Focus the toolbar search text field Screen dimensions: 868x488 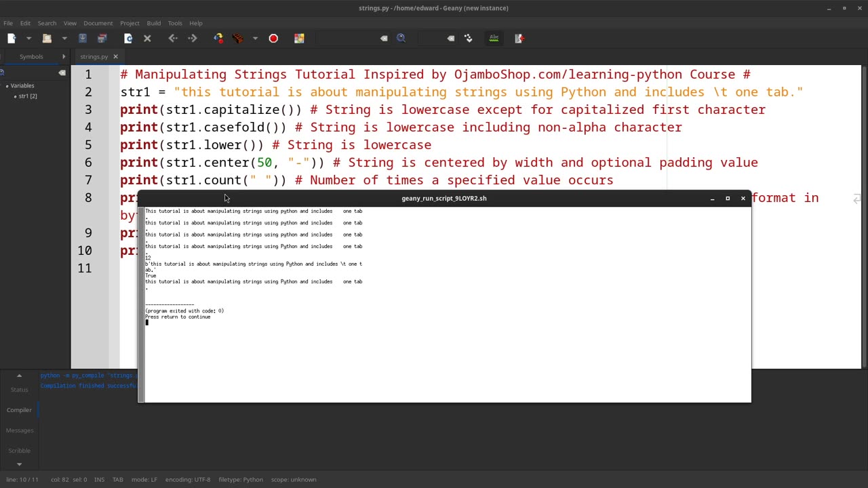click(347, 39)
